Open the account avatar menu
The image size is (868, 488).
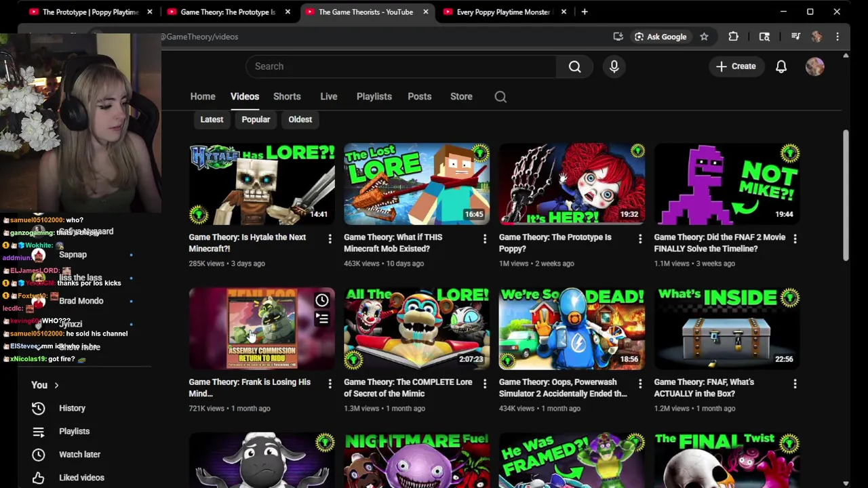815,66
